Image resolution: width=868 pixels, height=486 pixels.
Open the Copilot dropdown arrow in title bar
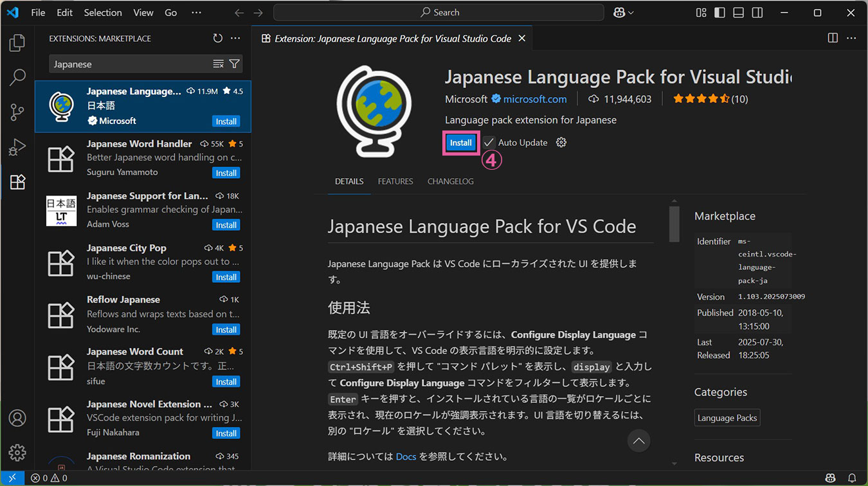point(631,12)
